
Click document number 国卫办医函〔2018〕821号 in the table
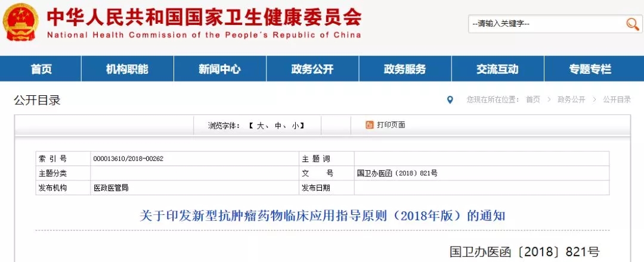click(x=397, y=173)
